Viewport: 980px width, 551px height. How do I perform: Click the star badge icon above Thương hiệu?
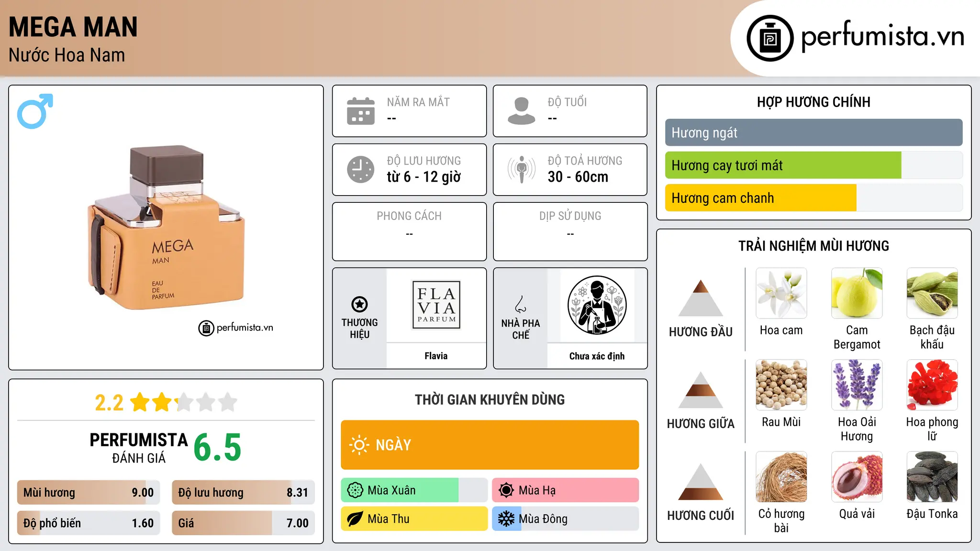359,304
